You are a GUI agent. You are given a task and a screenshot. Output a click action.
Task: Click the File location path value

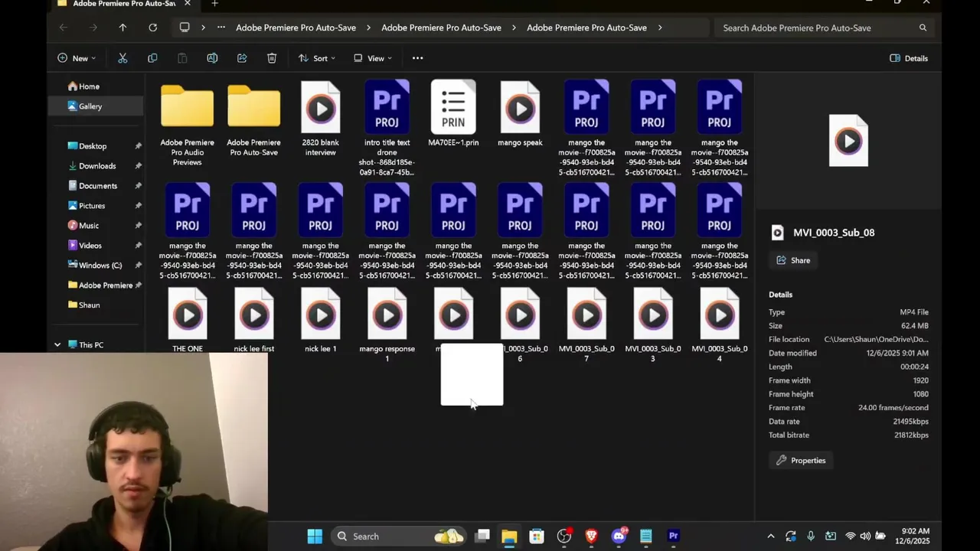[x=876, y=340]
